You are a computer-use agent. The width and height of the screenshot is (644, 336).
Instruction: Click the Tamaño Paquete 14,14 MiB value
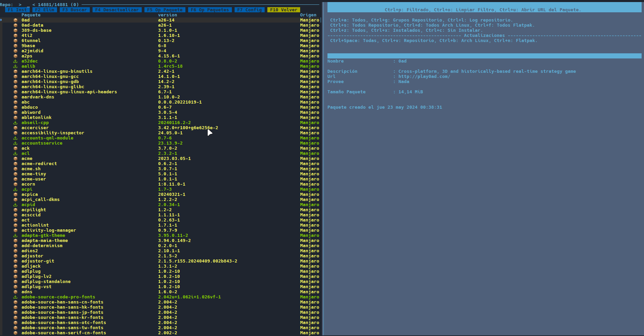pos(411,92)
